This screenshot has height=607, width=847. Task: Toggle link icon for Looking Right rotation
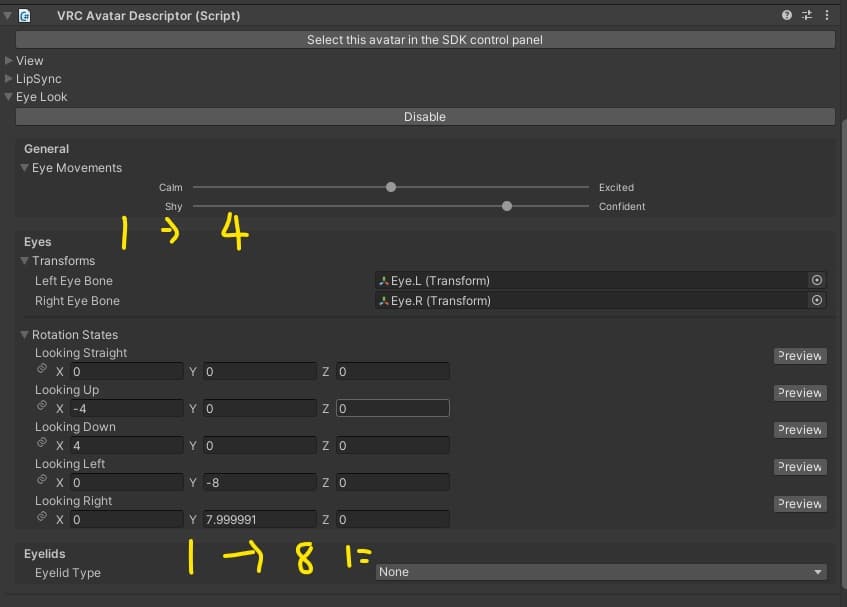point(42,516)
